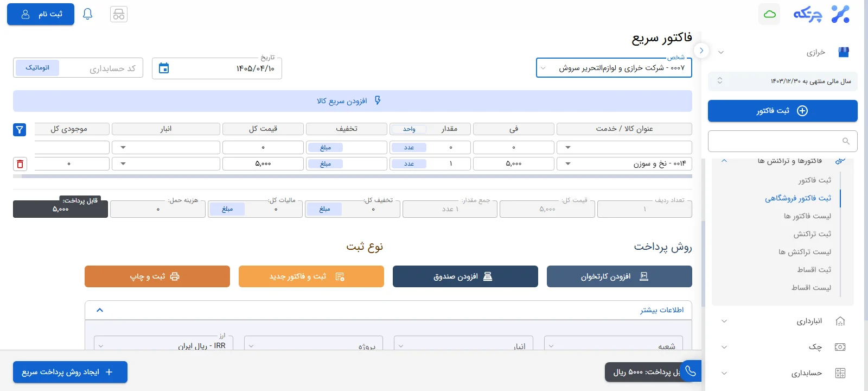Open انبار dropdown in the empty row
The height and width of the screenshot is (391, 868).
(123, 148)
